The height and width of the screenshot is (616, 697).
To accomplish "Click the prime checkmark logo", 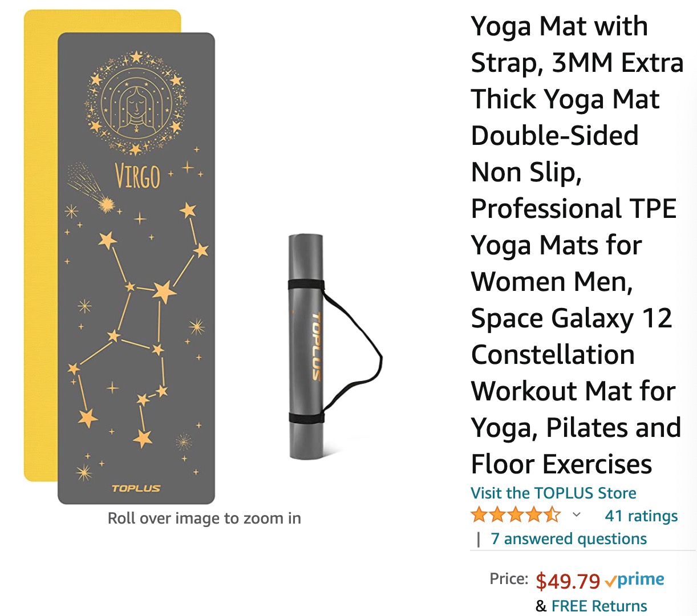I will [x=634, y=580].
